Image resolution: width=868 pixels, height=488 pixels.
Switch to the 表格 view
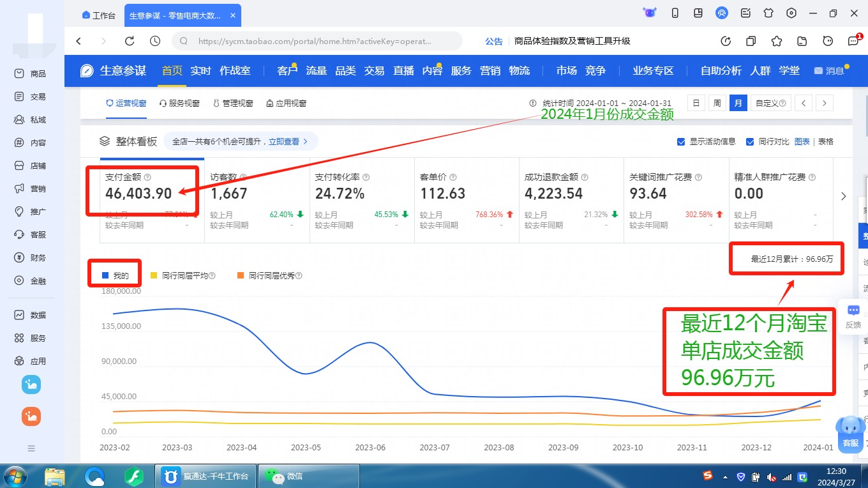pos(826,142)
